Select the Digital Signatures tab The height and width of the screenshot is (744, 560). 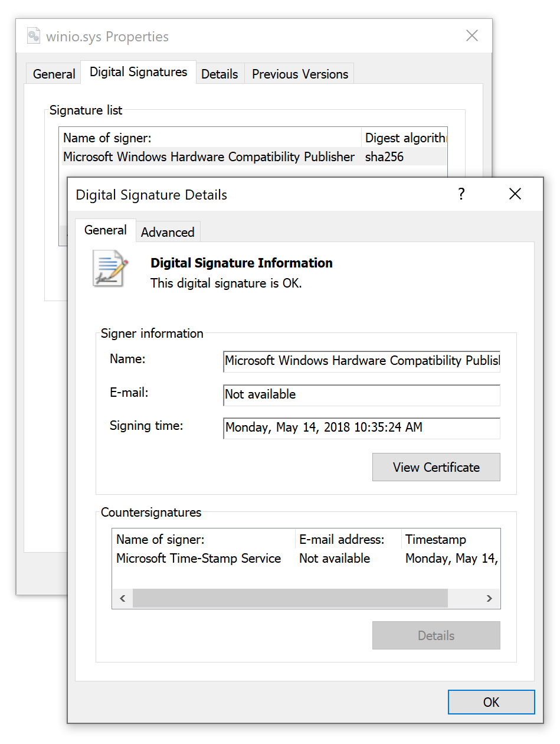pyautogui.click(x=139, y=72)
